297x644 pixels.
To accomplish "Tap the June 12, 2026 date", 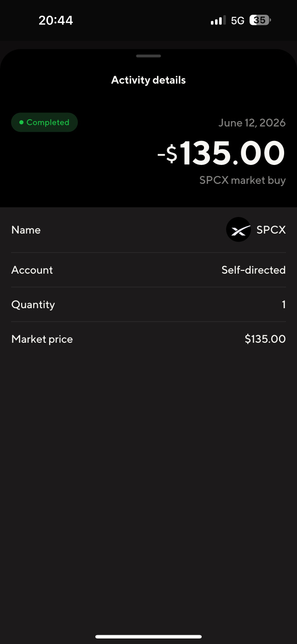I will [x=252, y=123].
